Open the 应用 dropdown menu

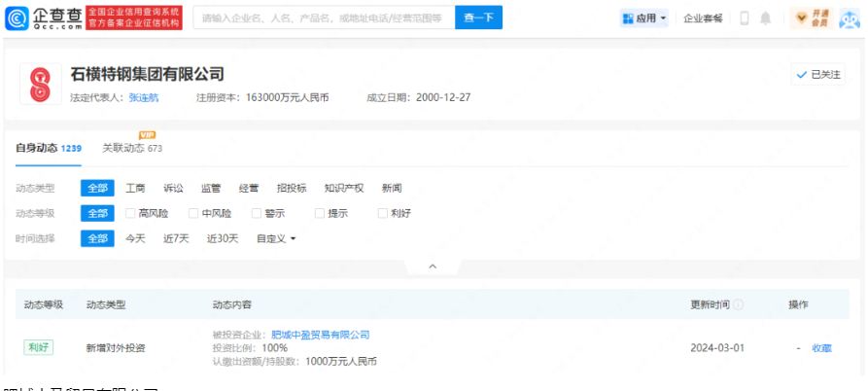pyautogui.click(x=644, y=18)
